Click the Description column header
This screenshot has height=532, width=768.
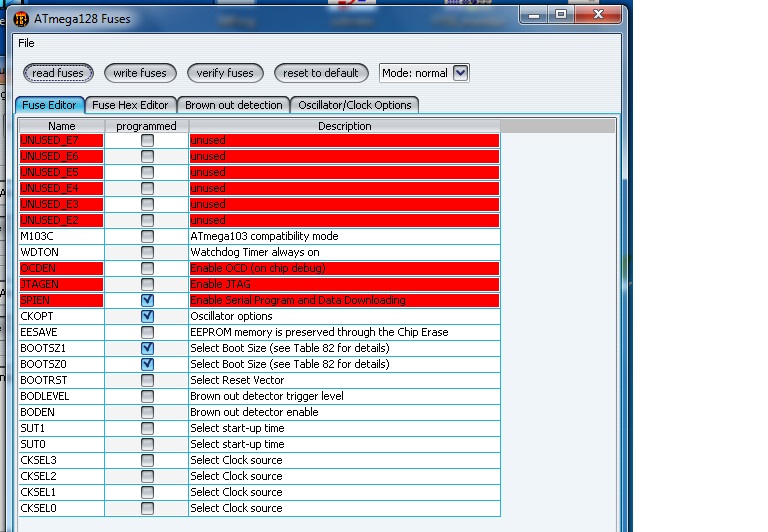tap(344, 126)
